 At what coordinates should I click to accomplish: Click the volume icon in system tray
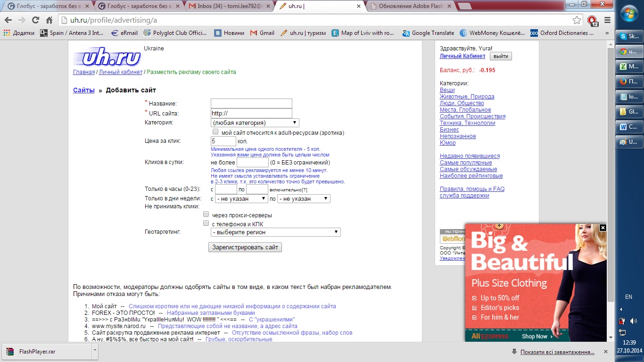click(633, 321)
